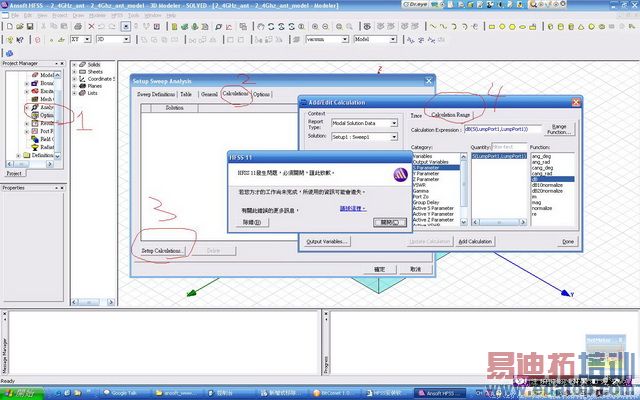This screenshot has width=640, height=400.
Task: Select ang_deg in Function list
Action: pos(542,156)
